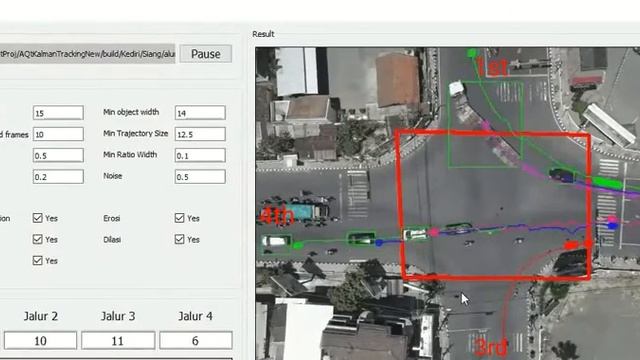
Task: Click the Min object width label
Action: [x=131, y=112]
